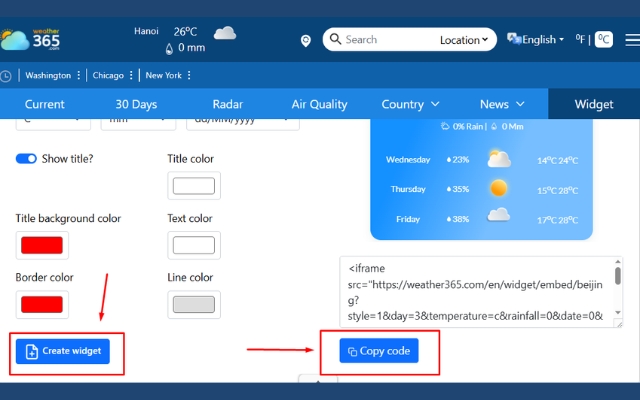Open the English language dropdown
The image size is (640, 400).
pos(543,40)
